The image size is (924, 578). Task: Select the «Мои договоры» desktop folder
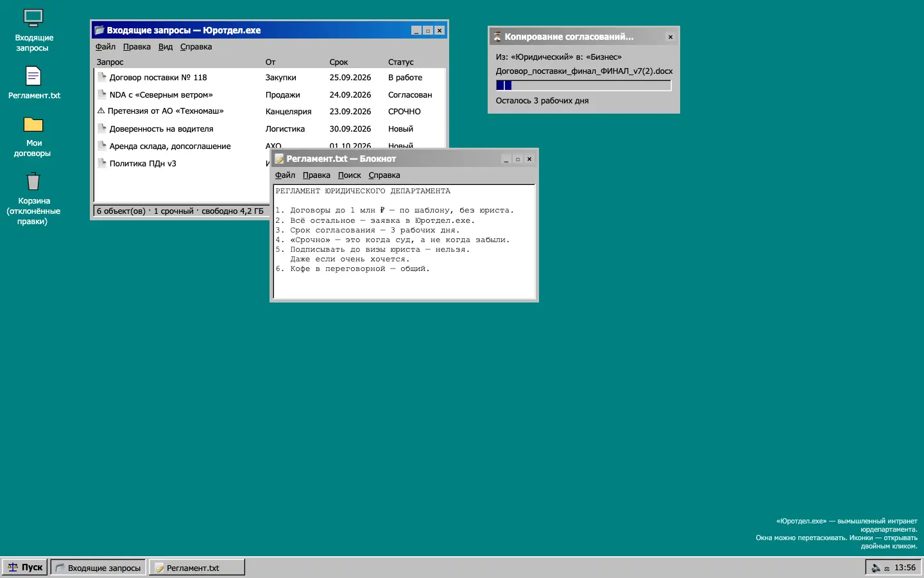pyautogui.click(x=33, y=136)
